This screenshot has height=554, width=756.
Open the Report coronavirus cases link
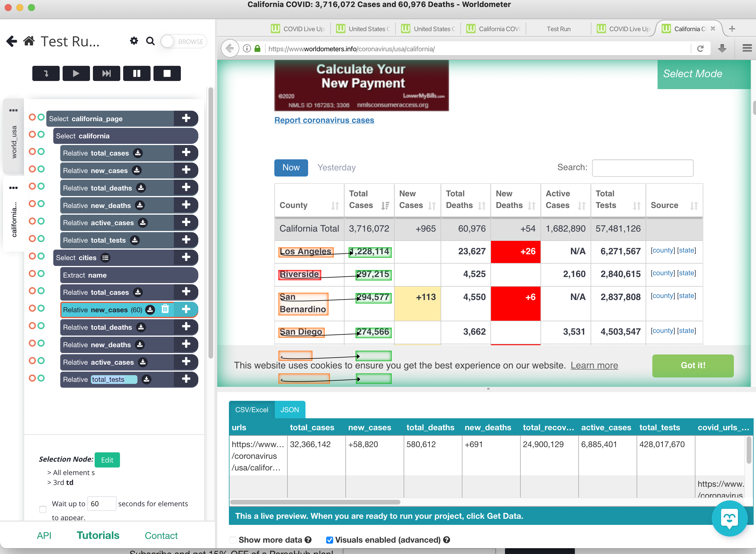[x=324, y=120]
